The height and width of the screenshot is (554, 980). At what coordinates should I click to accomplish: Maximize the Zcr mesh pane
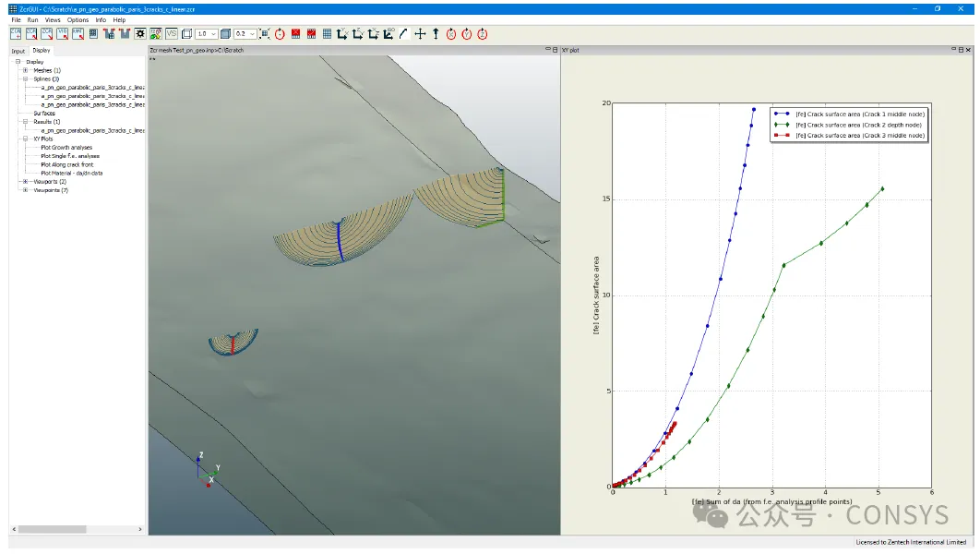click(x=555, y=49)
